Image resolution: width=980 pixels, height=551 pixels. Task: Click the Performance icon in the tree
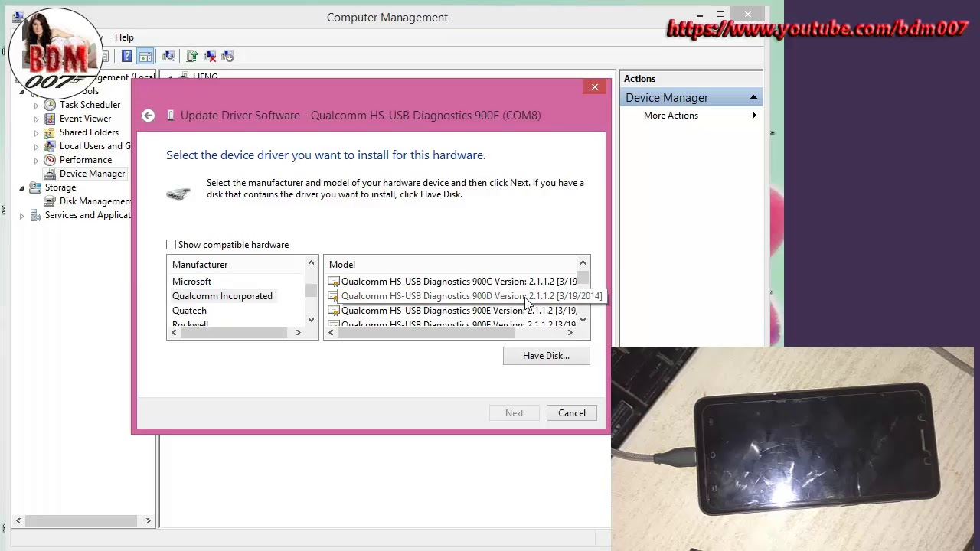pos(50,160)
